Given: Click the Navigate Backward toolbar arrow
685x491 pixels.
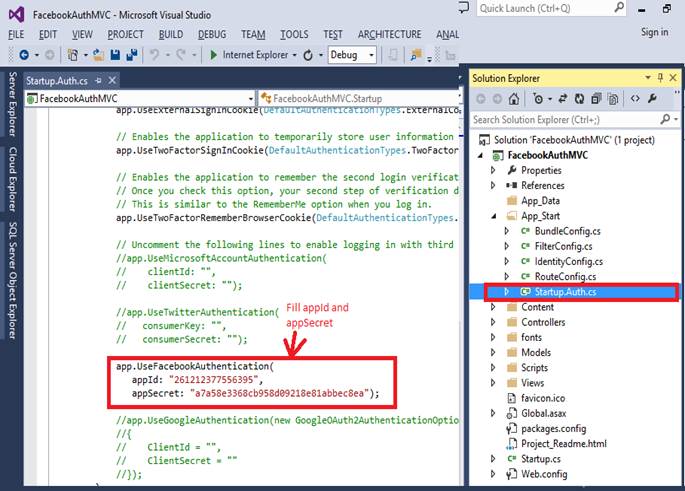Looking at the screenshot, I should (24, 55).
